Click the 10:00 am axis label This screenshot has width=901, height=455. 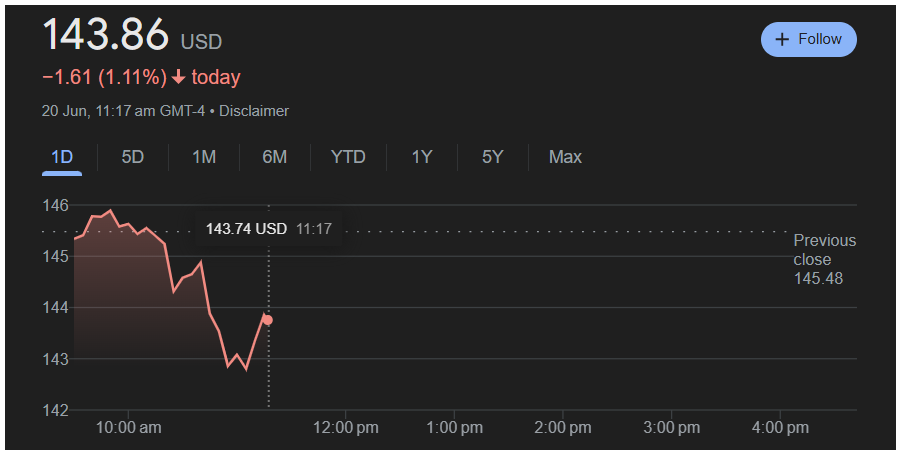(x=129, y=428)
